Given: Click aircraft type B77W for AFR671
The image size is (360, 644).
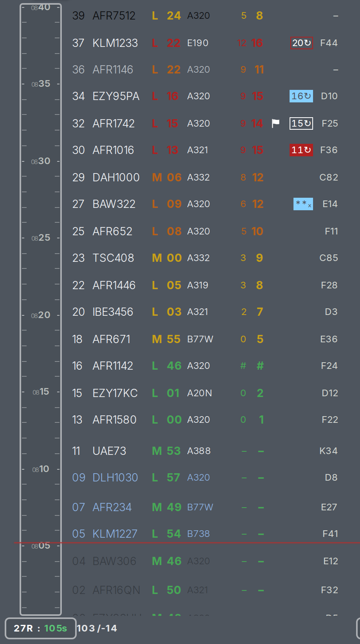Looking at the screenshot, I should click(200, 339).
